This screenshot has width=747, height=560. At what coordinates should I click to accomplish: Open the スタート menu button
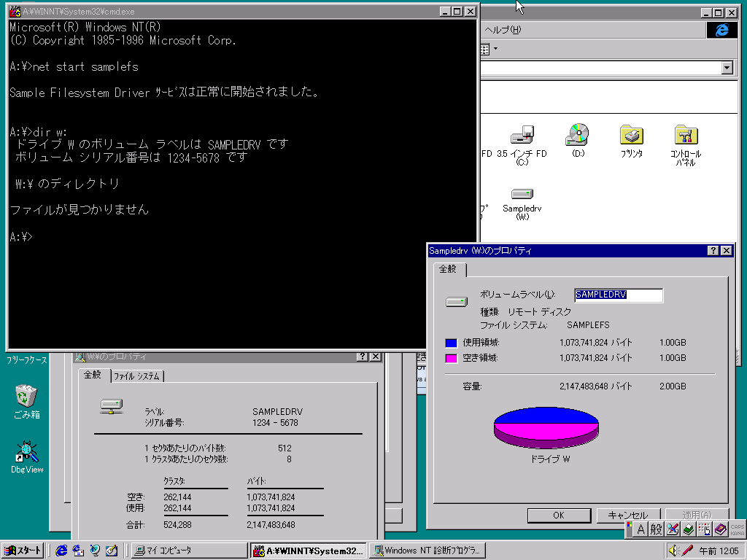23,551
